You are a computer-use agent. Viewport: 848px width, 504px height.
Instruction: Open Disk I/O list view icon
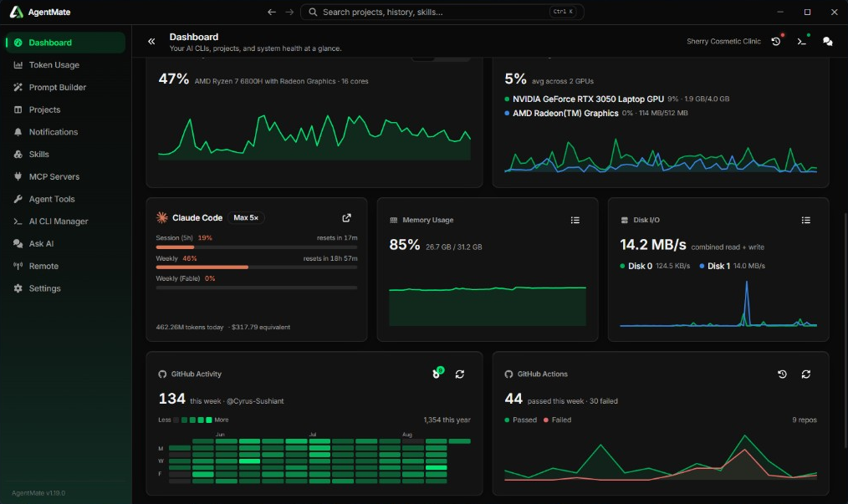click(x=806, y=220)
